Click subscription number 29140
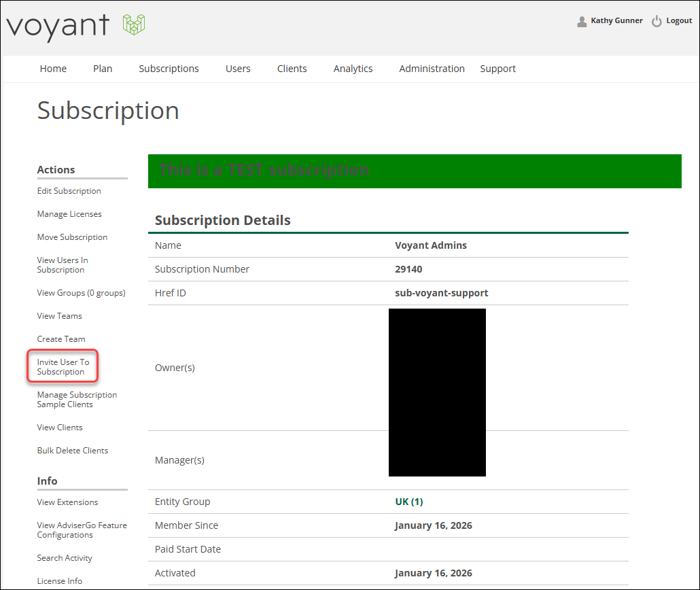Image resolution: width=700 pixels, height=590 pixels. pyautogui.click(x=408, y=269)
